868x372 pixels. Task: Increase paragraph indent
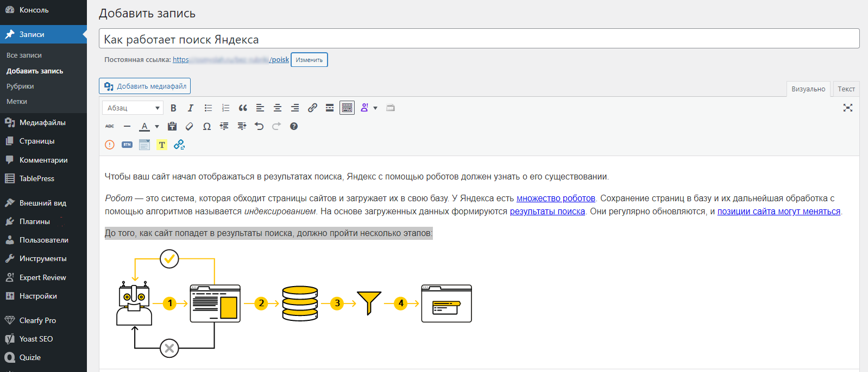[242, 126]
